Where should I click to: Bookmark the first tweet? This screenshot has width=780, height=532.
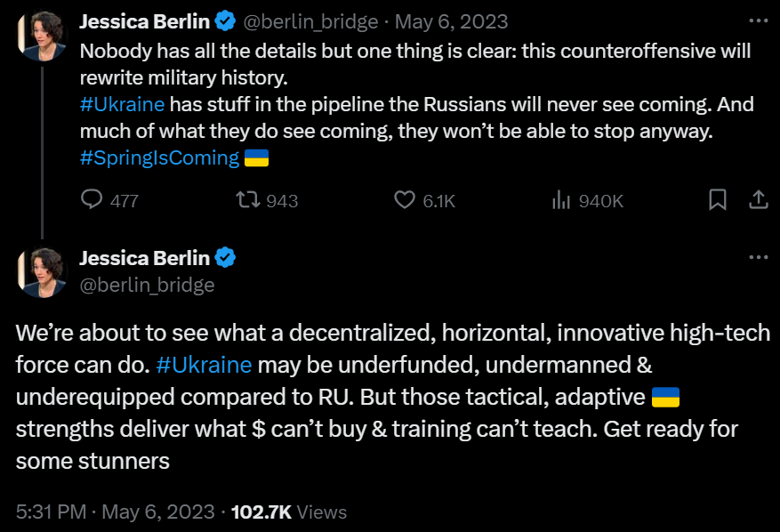[x=717, y=200]
